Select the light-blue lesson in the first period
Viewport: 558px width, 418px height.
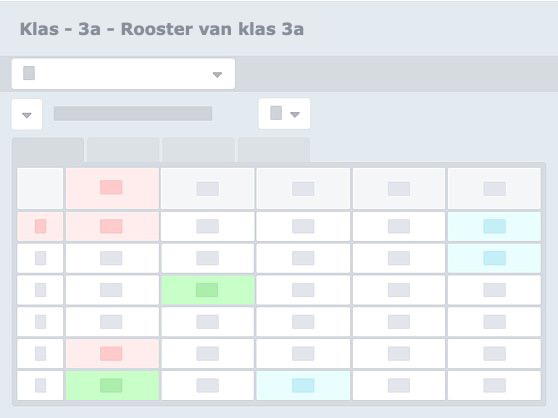pyautogui.click(x=494, y=226)
